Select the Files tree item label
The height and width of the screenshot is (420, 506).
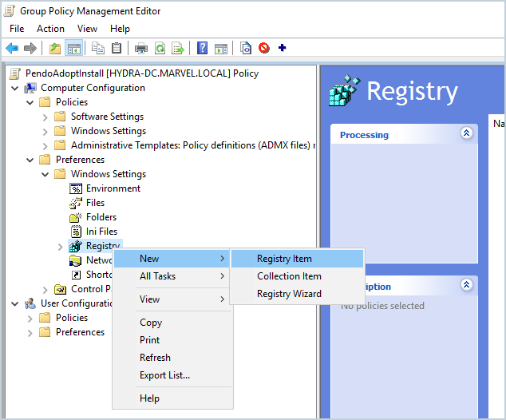click(x=95, y=203)
